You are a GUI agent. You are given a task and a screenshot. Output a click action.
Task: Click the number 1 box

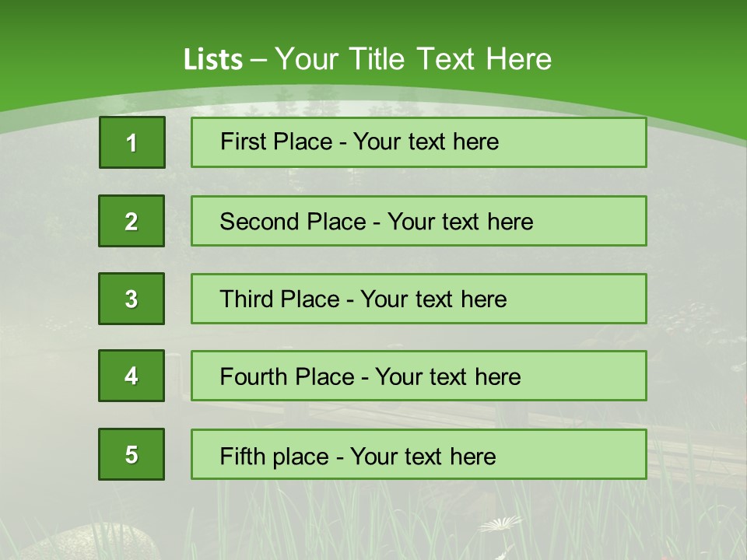click(132, 142)
